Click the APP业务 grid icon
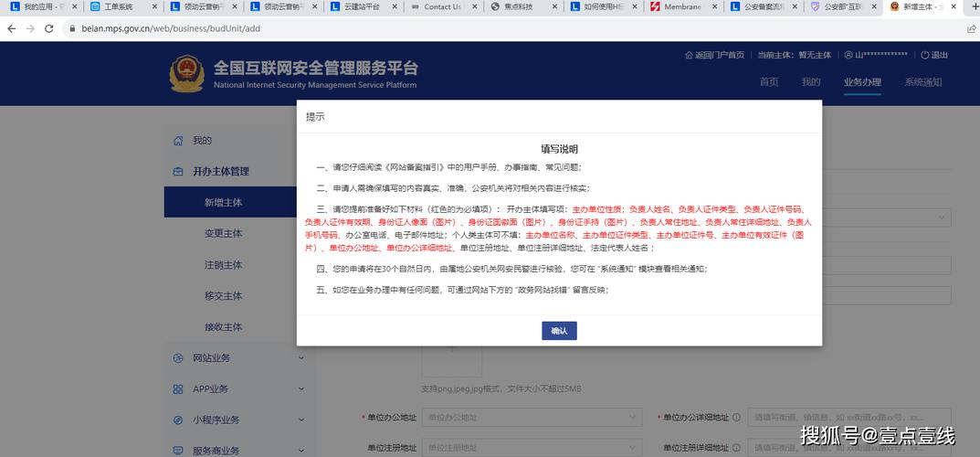This screenshot has height=457, width=980. pyautogui.click(x=178, y=388)
